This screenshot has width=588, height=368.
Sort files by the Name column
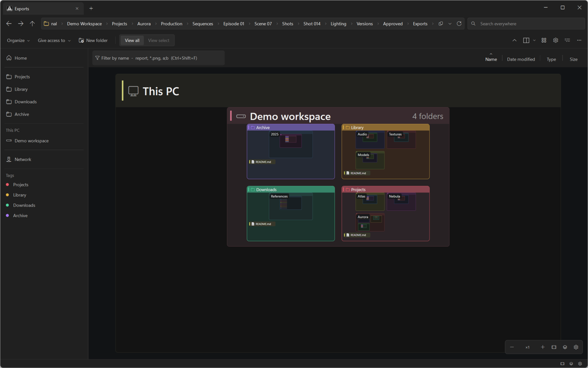tap(491, 59)
